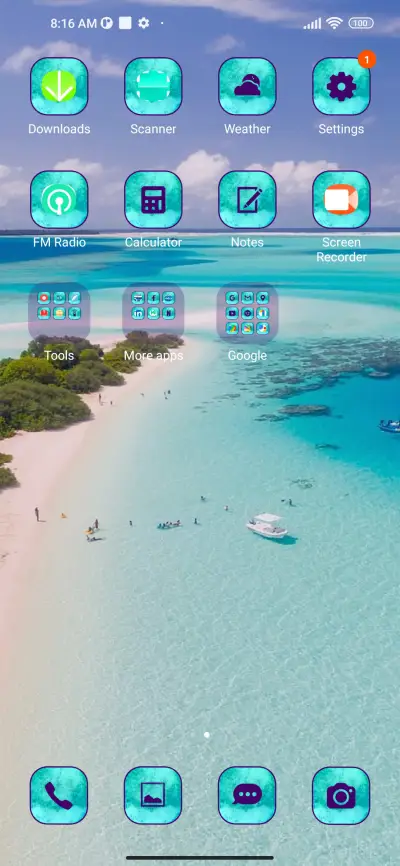Viewport: 400px width, 866px height.
Task: Launch the Camera app in dock
Action: tap(341, 795)
